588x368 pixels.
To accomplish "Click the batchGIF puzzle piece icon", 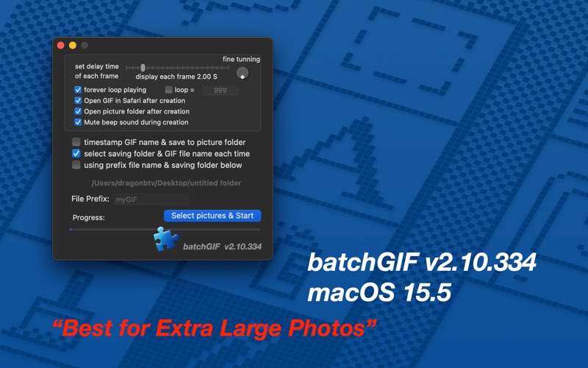I will tap(166, 239).
